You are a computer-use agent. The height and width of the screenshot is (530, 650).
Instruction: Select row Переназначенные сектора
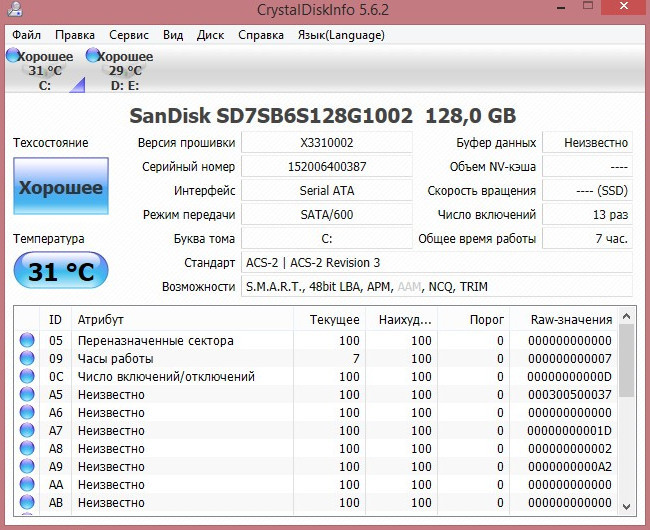[x=316, y=340]
